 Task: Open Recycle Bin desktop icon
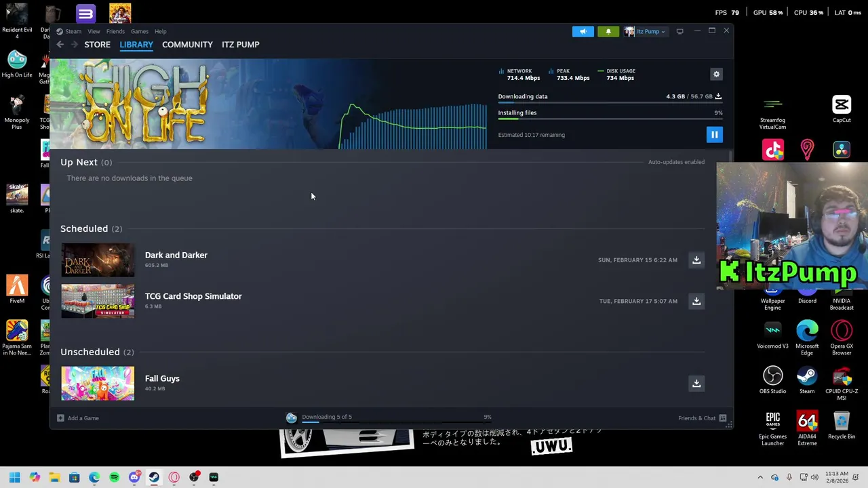point(842,426)
